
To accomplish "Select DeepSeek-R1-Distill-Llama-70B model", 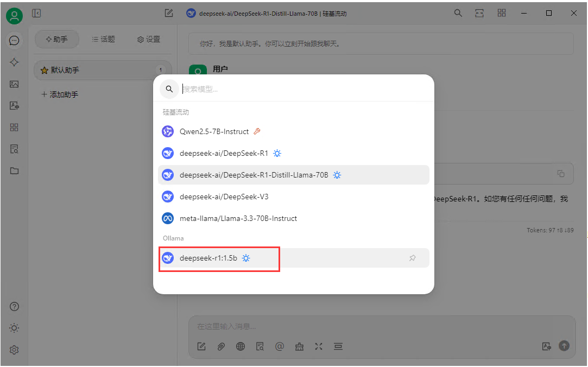I will (294, 175).
